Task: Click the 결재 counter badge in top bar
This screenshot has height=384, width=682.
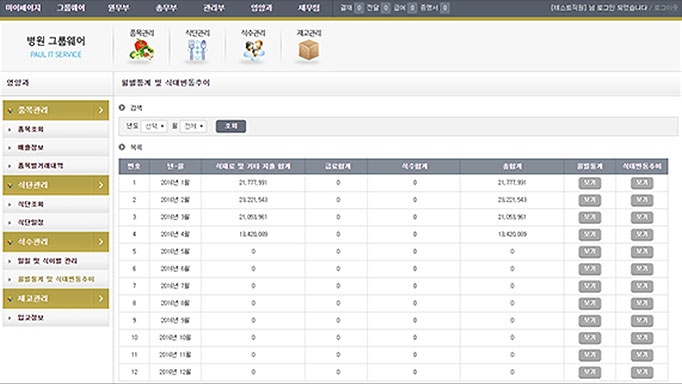Action: 358,8
